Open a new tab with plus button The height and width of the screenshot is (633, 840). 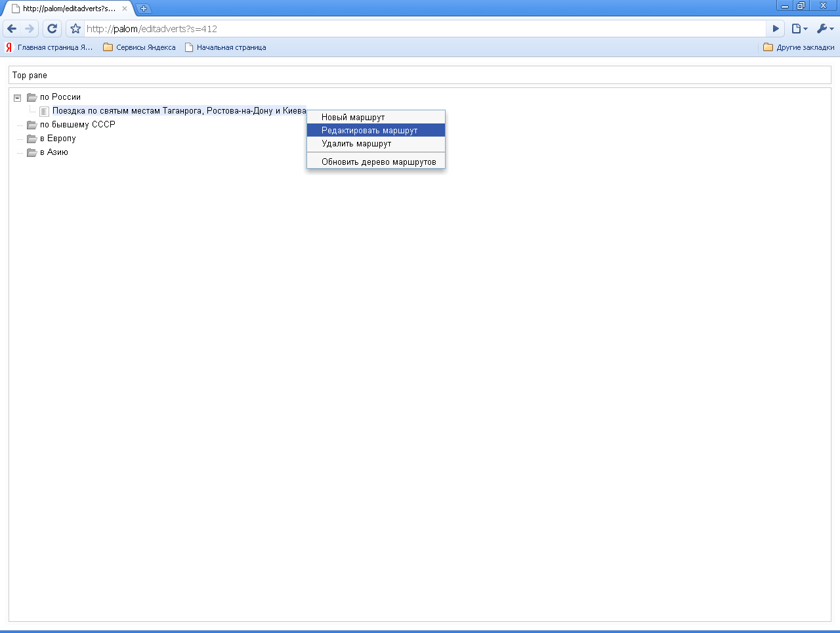click(144, 9)
